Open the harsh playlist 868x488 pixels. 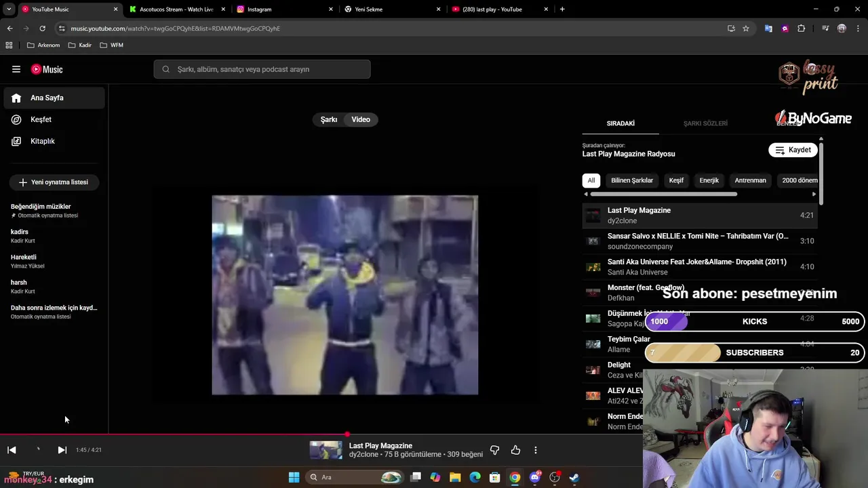click(x=54, y=287)
